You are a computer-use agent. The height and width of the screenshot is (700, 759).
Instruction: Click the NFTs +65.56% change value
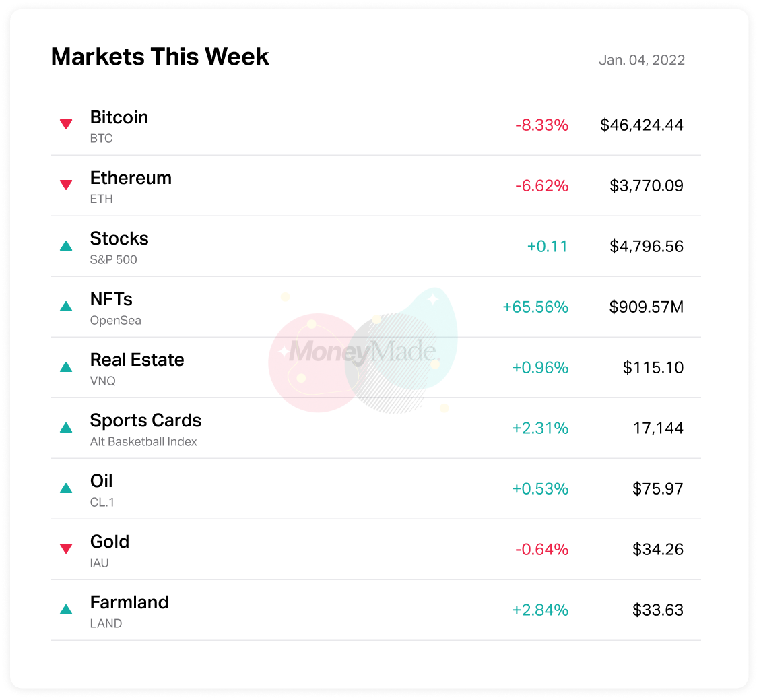tap(535, 307)
